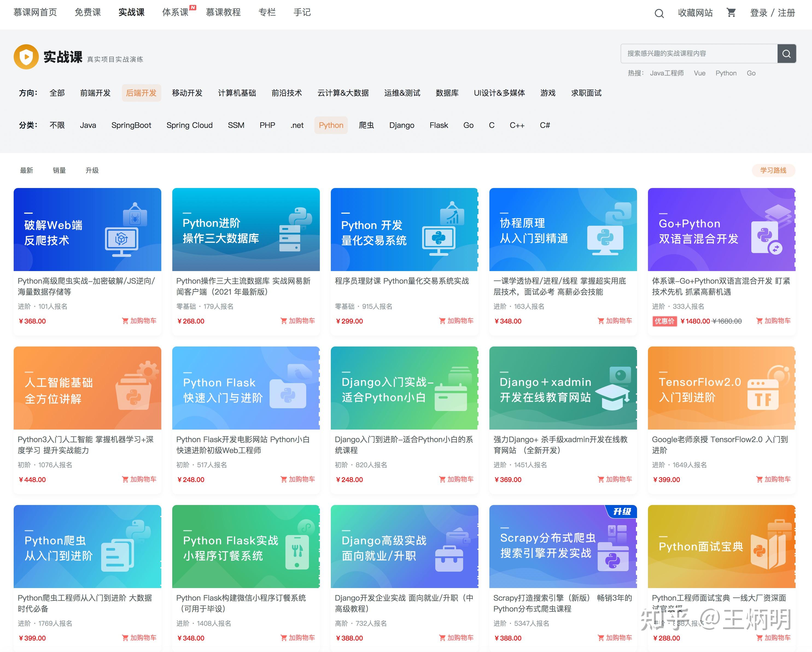
Task: Click the dark search button beside input
Action: pyautogui.click(x=786, y=54)
